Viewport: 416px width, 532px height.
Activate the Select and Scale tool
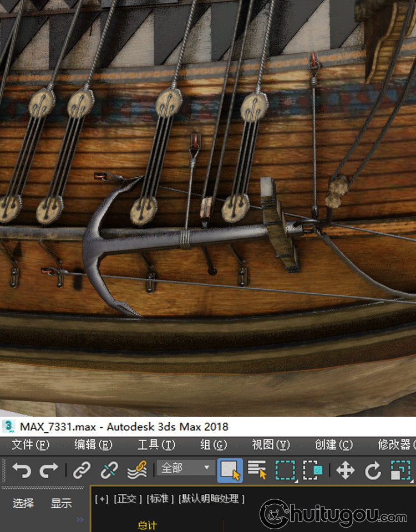tap(400, 470)
